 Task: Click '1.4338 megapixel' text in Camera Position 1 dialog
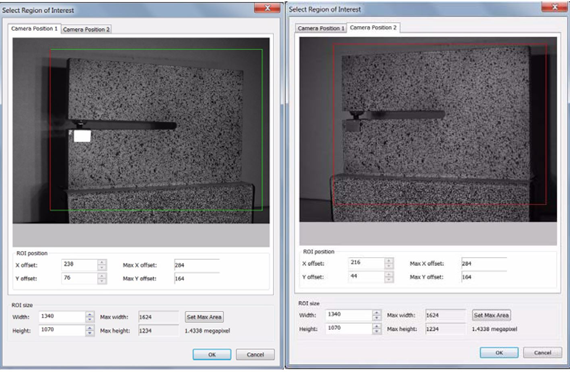[x=207, y=331]
